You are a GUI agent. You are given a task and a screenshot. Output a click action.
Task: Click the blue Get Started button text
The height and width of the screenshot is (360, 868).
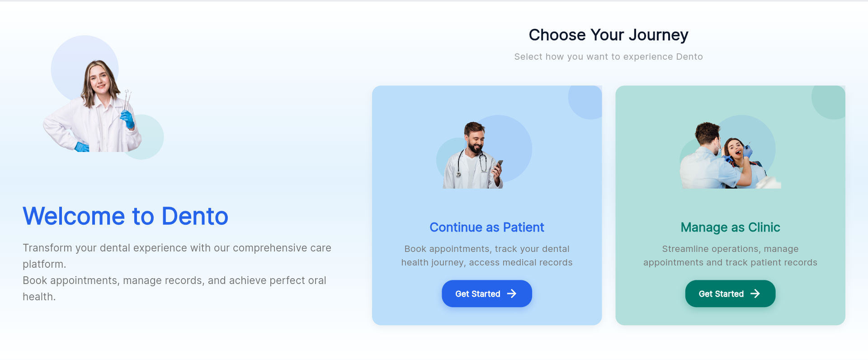pyautogui.click(x=477, y=294)
